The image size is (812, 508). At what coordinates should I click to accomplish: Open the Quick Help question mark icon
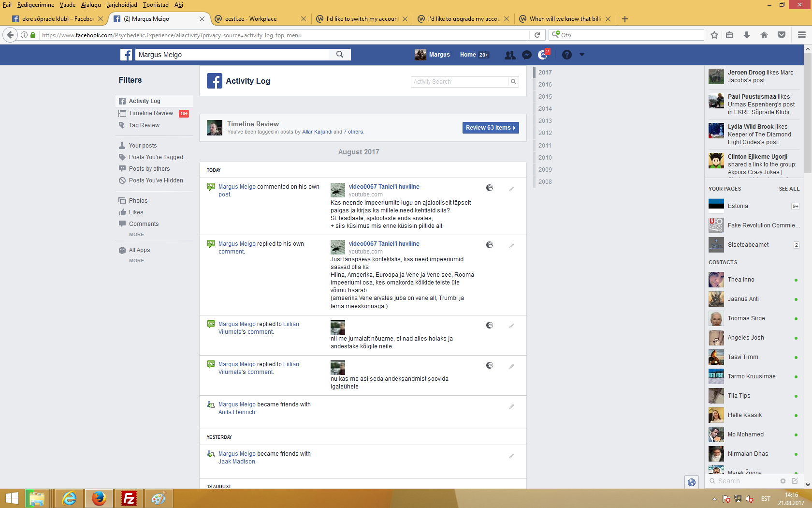[567, 55]
